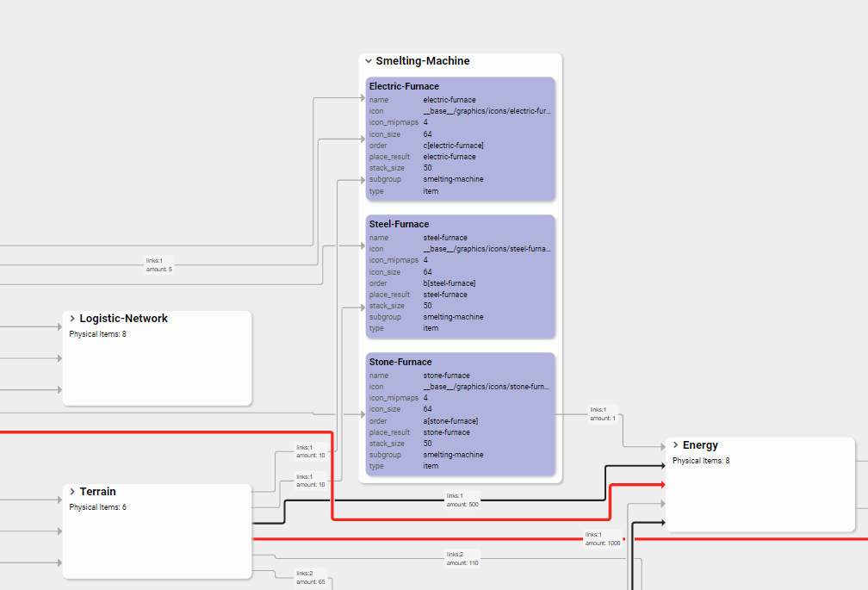This screenshot has width=868, height=590.
Task: Select the Electric-Furnace node title
Action: click(x=404, y=86)
